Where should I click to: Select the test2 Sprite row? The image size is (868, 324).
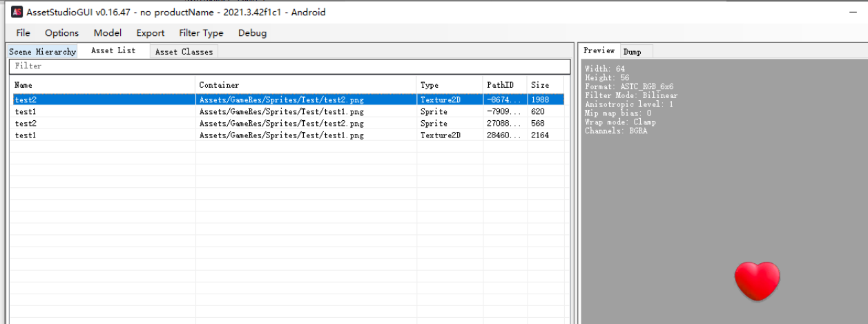(288, 124)
